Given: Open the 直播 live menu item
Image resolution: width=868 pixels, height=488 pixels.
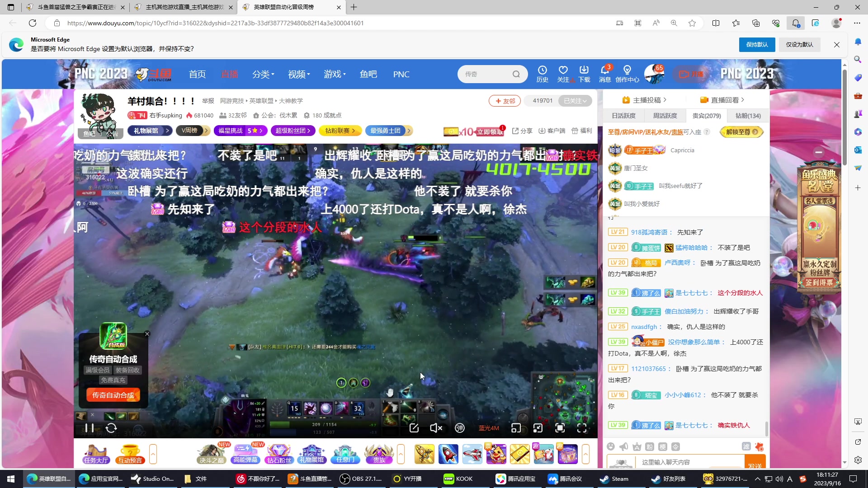Looking at the screenshot, I should click(x=230, y=74).
